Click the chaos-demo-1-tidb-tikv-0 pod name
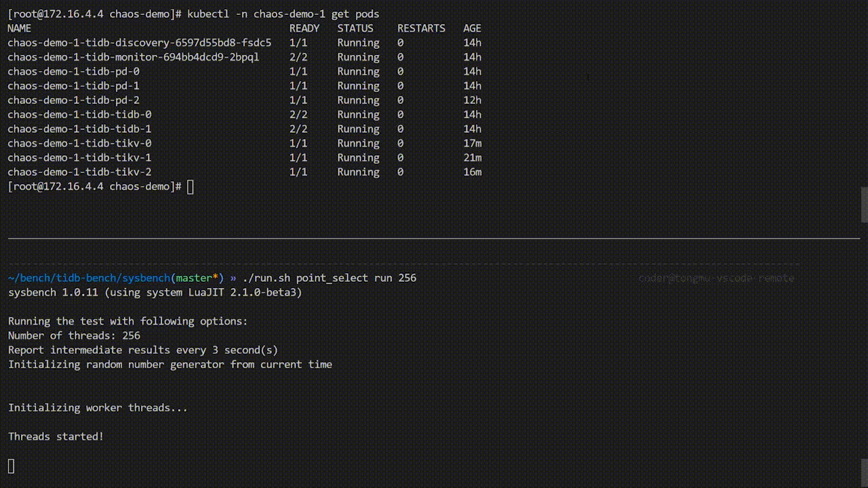 pyautogui.click(x=79, y=143)
